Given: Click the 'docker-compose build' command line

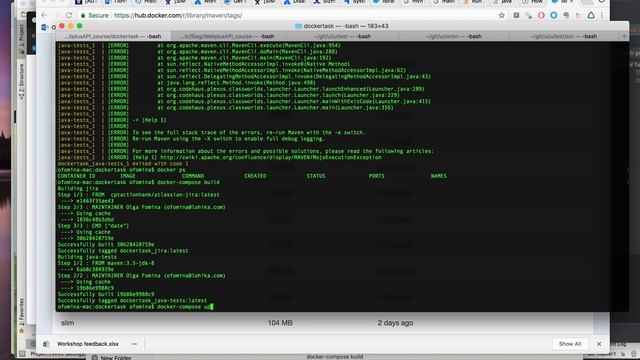Looking at the screenshot, I should (138, 182).
